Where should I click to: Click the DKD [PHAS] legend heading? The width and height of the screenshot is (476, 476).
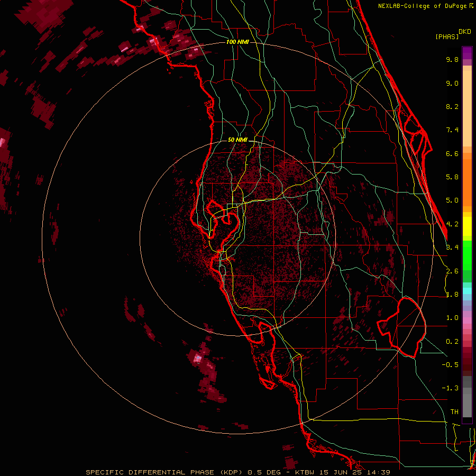453,34
